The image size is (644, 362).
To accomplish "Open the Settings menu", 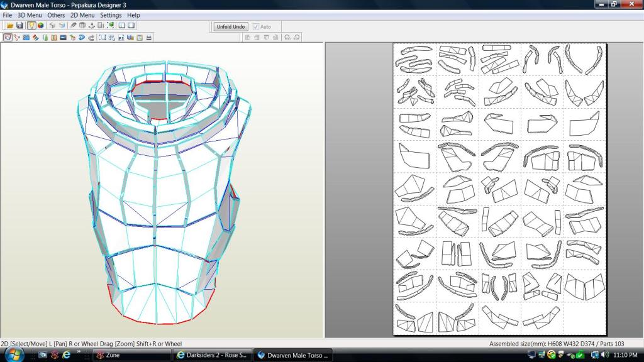I will (111, 15).
